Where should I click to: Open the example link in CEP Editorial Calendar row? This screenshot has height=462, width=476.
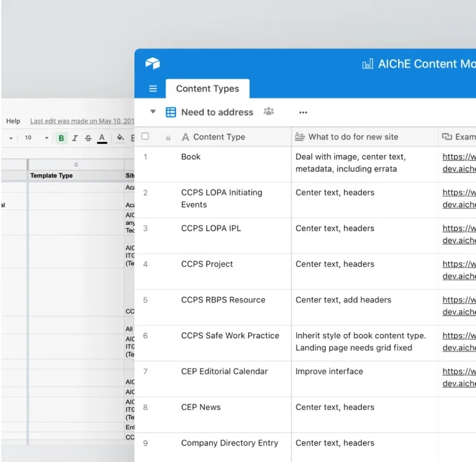tap(459, 378)
